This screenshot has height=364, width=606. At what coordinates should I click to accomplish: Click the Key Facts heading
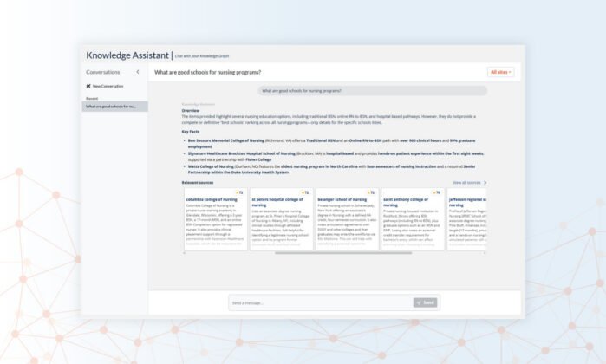click(x=191, y=132)
